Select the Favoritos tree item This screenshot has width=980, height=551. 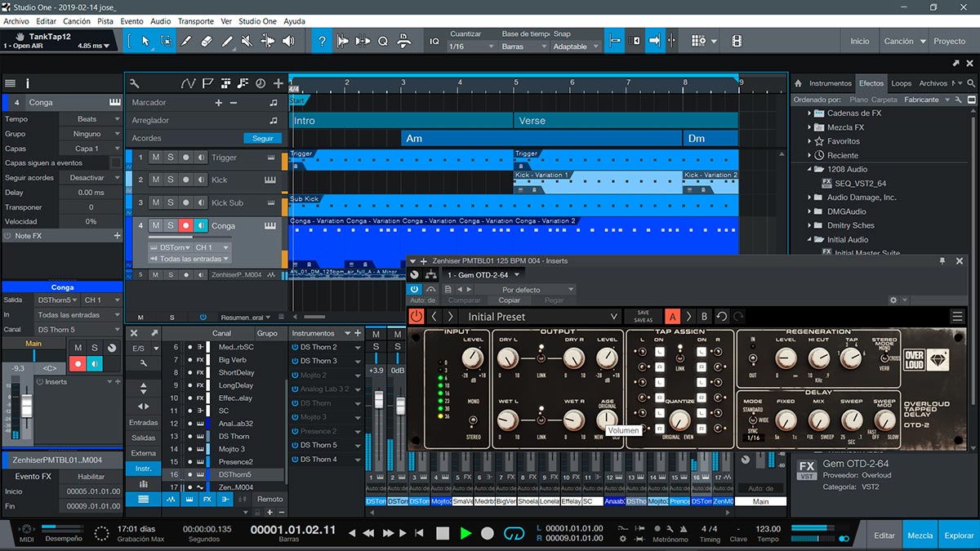coord(843,141)
